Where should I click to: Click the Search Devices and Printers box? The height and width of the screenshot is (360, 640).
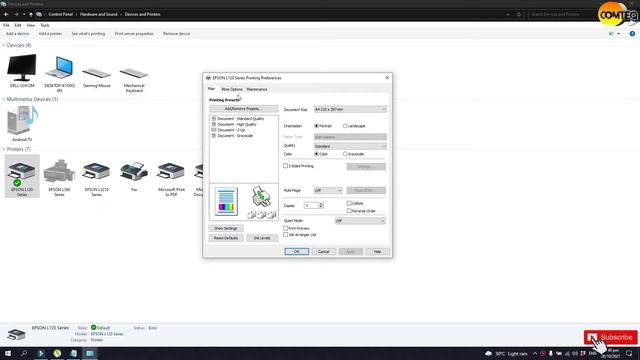point(562,14)
